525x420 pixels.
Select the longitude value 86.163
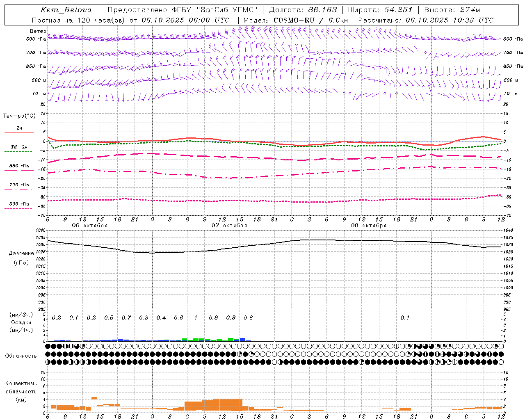(x=323, y=10)
